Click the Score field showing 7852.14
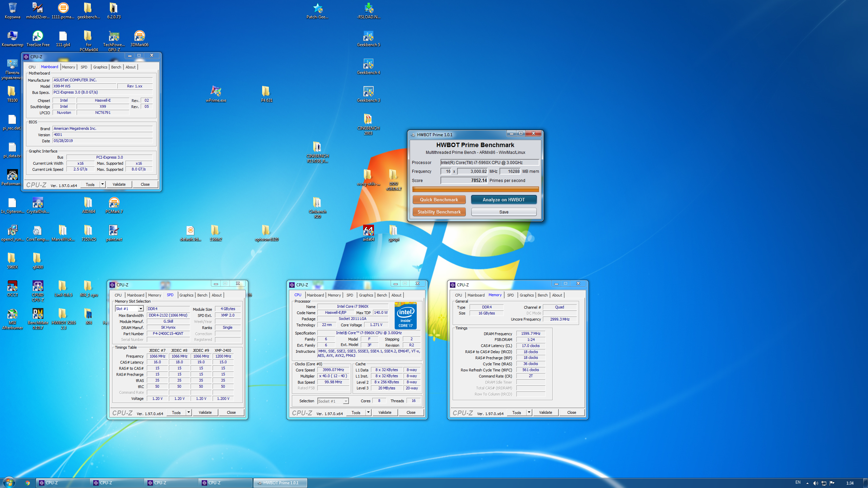Image resolution: width=868 pixels, height=488 pixels. point(464,180)
